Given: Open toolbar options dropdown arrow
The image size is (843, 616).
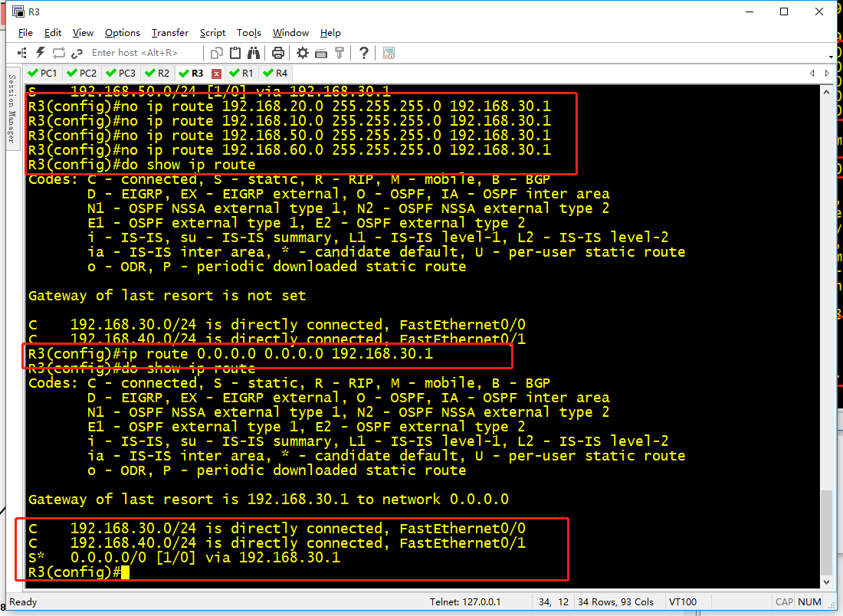Looking at the screenshot, I should point(831,57).
